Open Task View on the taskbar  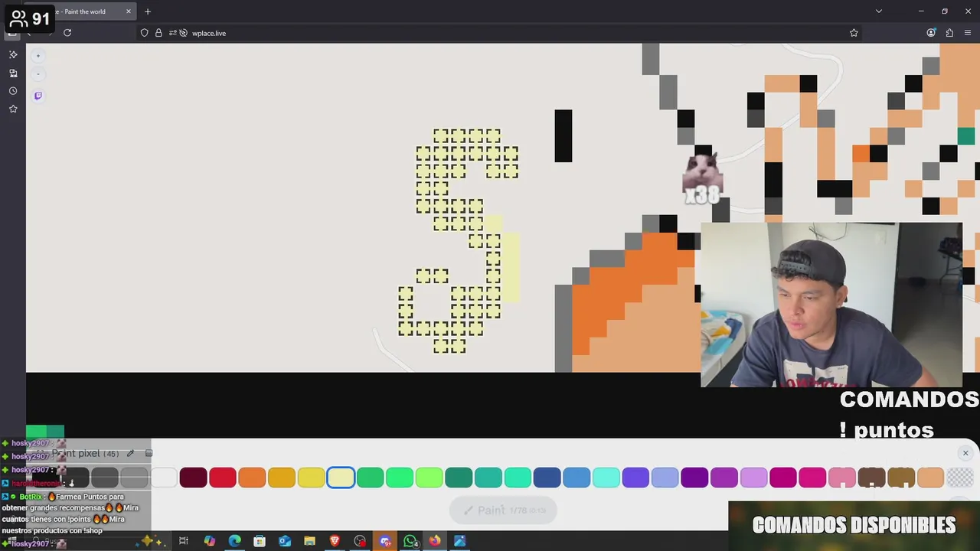184,541
